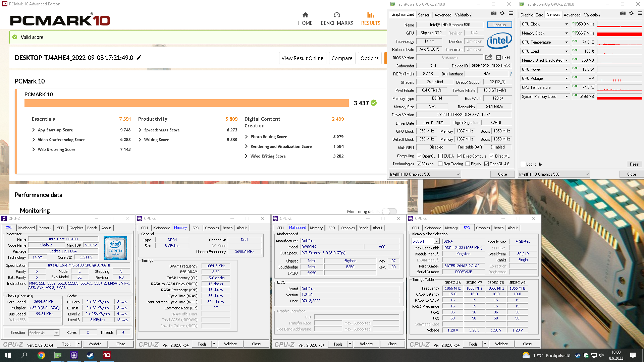Open PCMark 10 taskbar icon

(107, 355)
